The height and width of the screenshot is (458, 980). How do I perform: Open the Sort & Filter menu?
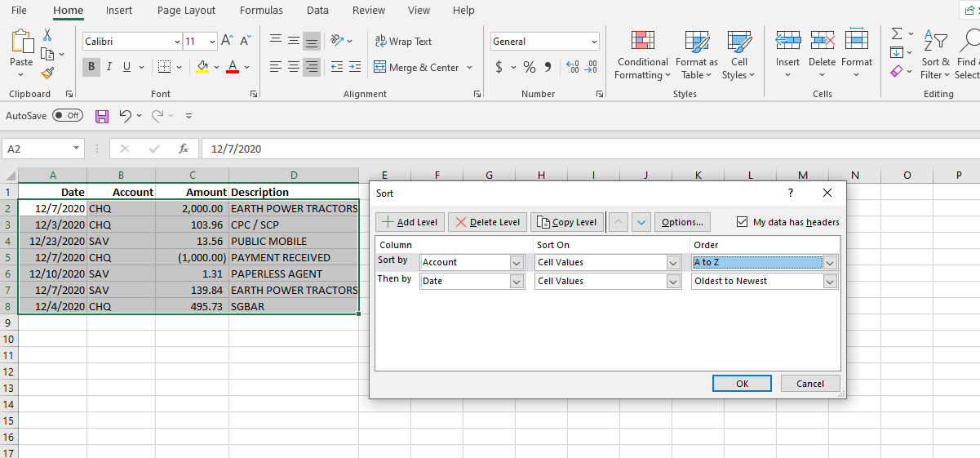tap(935, 55)
